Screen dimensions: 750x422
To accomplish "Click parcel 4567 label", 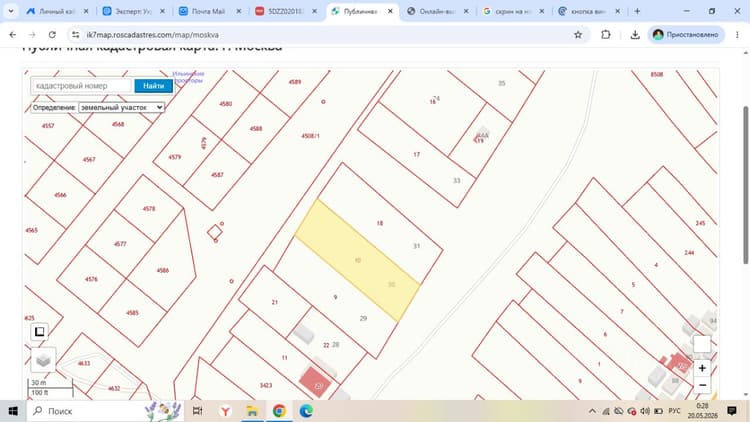I will [89, 159].
